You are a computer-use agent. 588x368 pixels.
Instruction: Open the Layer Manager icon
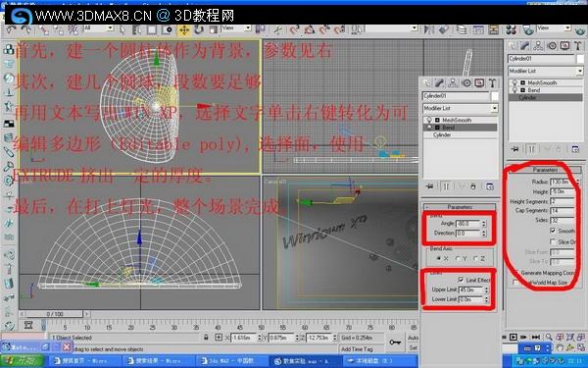tap(462, 29)
